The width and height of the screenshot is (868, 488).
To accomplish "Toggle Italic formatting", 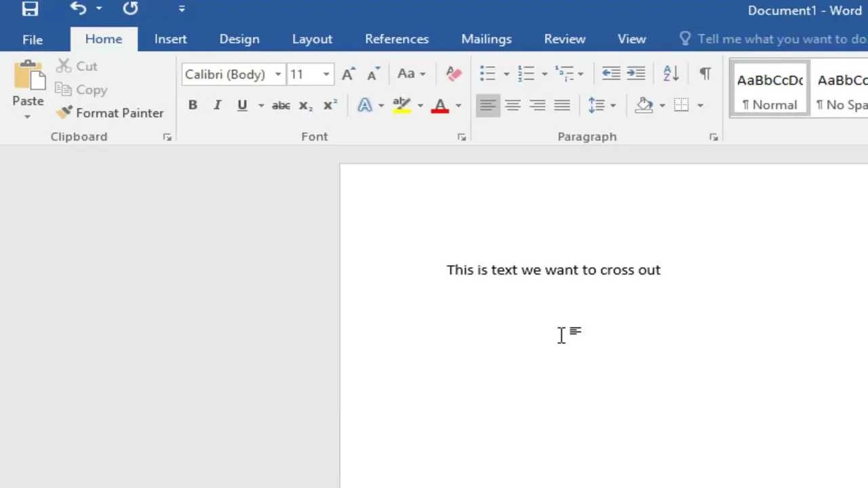I will click(217, 106).
